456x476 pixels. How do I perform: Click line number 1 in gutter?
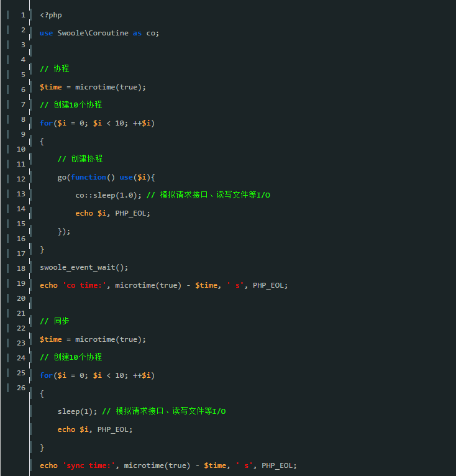click(x=23, y=15)
